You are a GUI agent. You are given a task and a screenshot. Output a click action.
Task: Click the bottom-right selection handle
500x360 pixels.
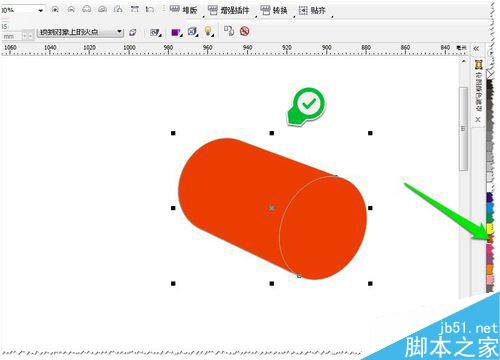pyautogui.click(x=370, y=283)
